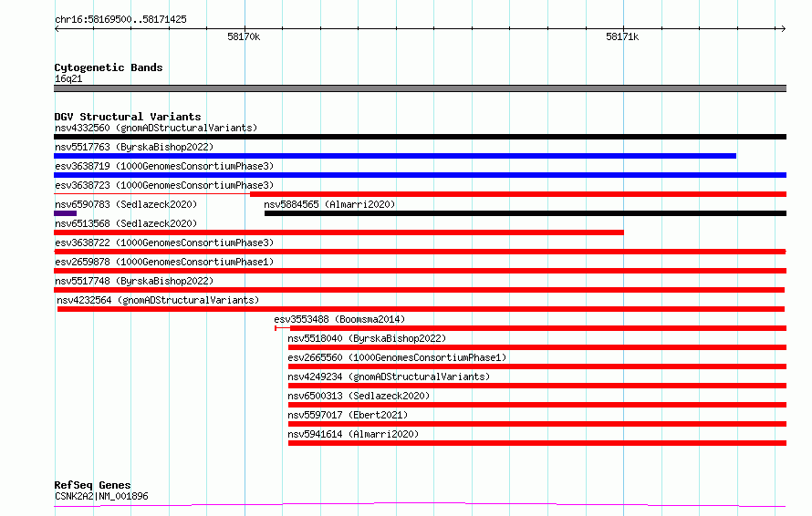Click the esv3638723 variant label
Image resolution: width=812 pixels, height=516 pixels.
coord(164,185)
